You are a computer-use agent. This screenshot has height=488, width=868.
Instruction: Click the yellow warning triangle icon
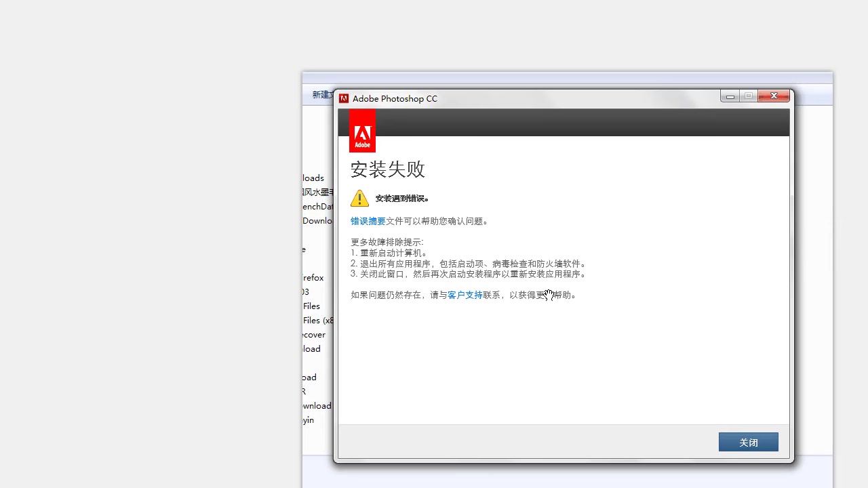[x=359, y=198]
